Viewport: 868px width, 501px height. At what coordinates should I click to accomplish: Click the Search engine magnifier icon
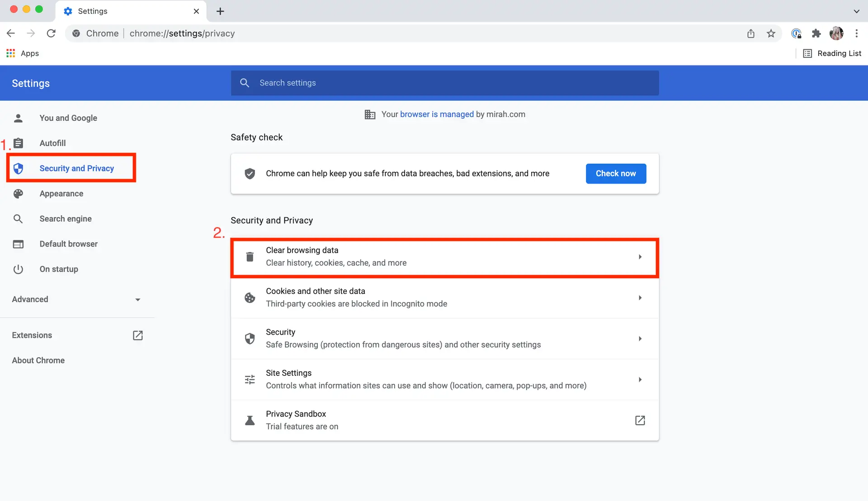19,218
